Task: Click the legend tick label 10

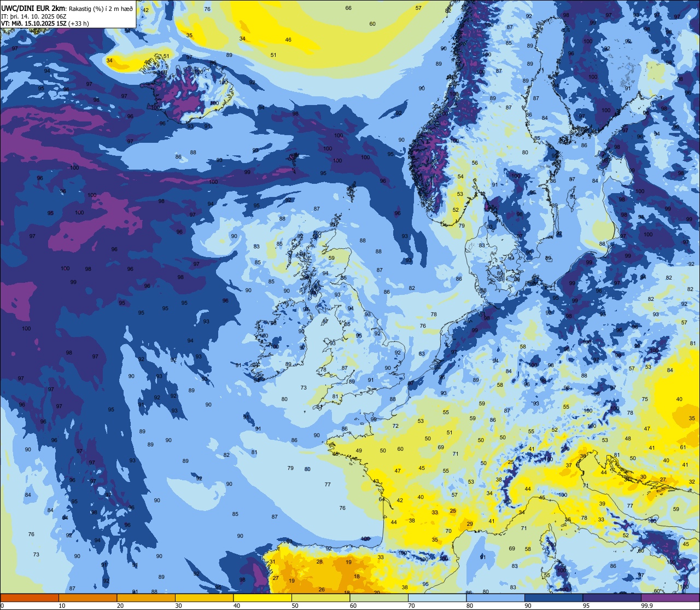Action: coord(62,606)
